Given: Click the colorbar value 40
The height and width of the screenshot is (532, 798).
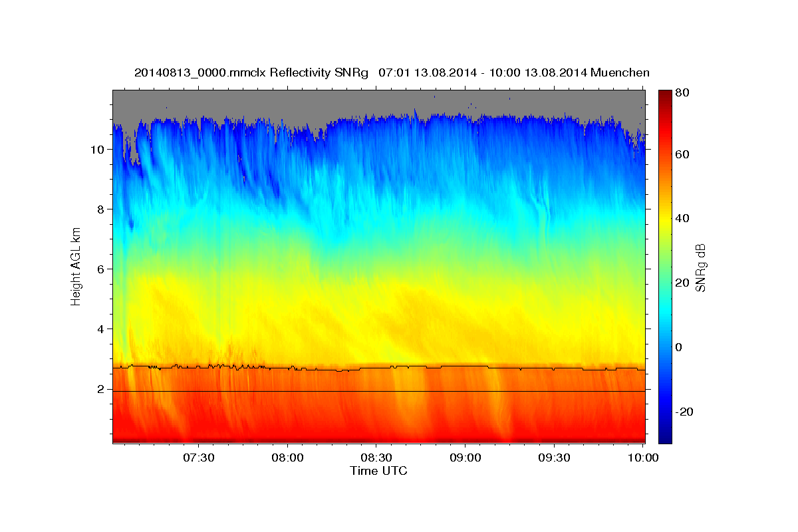Looking at the screenshot, I should click(682, 219).
